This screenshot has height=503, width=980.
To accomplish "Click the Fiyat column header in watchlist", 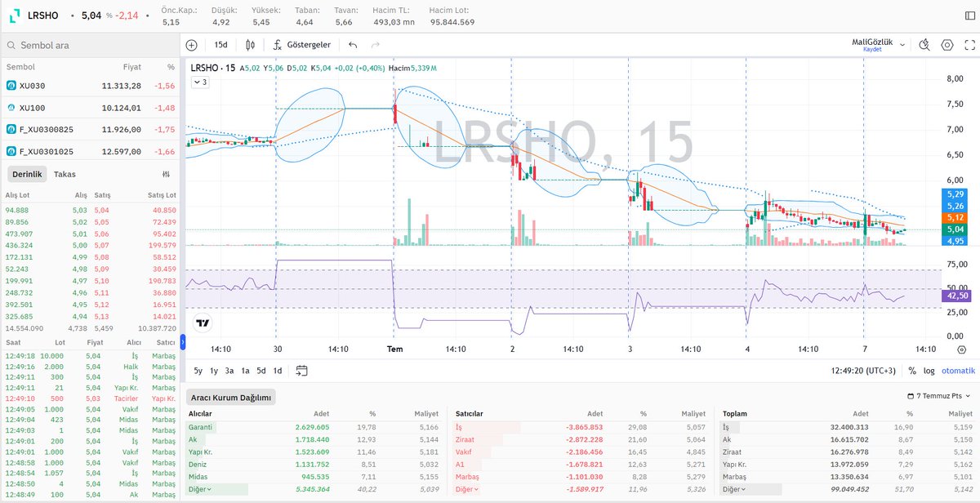I will coord(132,67).
